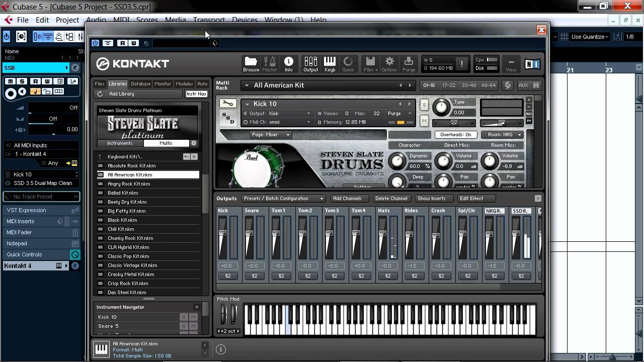Click the NI logo icon
The width and height of the screenshot is (644, 362).
[x=532, y=64]
